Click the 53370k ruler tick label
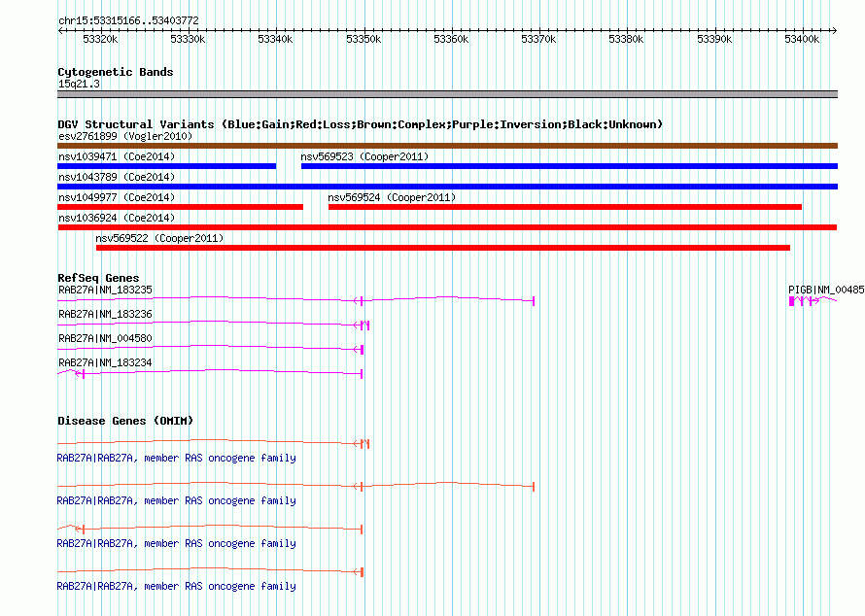 [539, 40]
